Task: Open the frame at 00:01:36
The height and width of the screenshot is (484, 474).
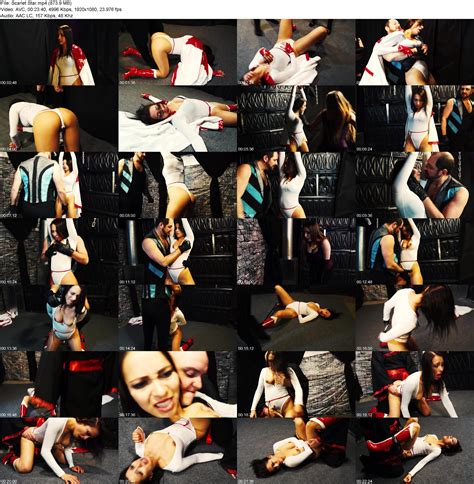Action: (x=178, y=52)
